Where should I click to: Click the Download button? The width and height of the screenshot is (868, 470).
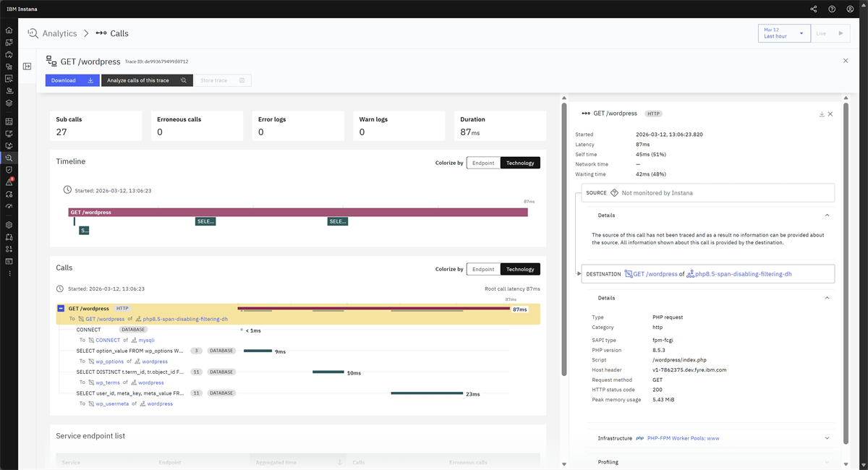[72, 80]
